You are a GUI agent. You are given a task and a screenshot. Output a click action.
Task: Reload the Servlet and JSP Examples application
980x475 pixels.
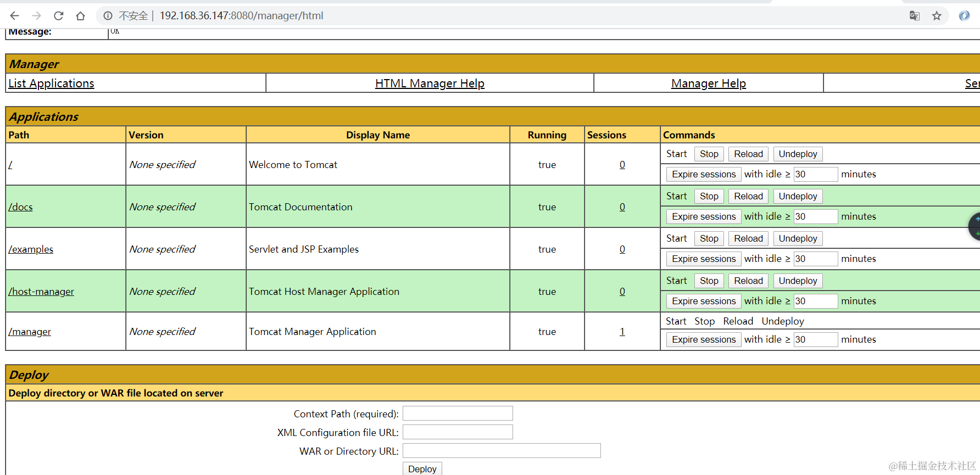tap(748, 238)
